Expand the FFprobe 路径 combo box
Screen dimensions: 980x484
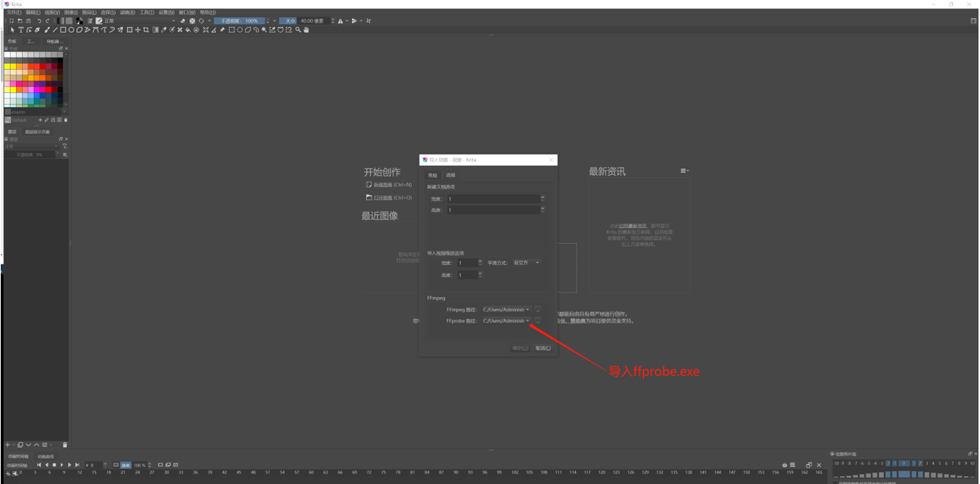point(506,320)
